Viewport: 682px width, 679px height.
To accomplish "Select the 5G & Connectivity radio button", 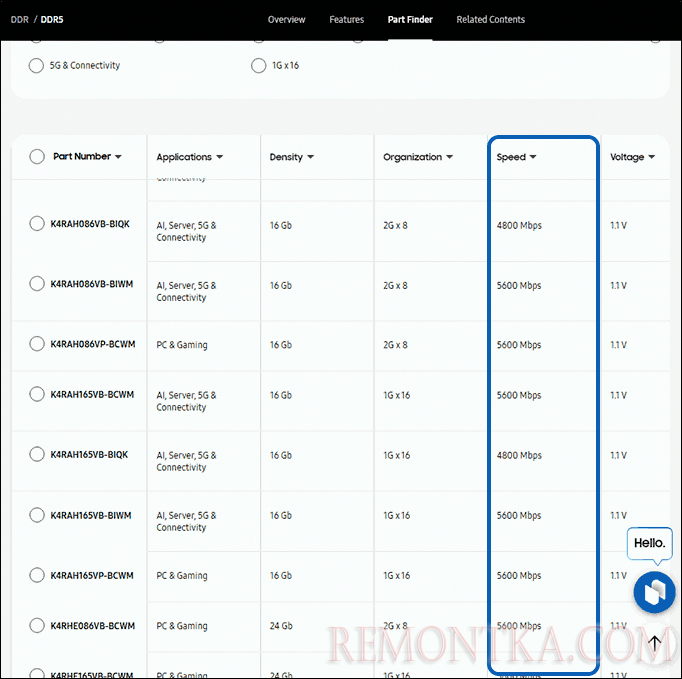I will 37,66.
